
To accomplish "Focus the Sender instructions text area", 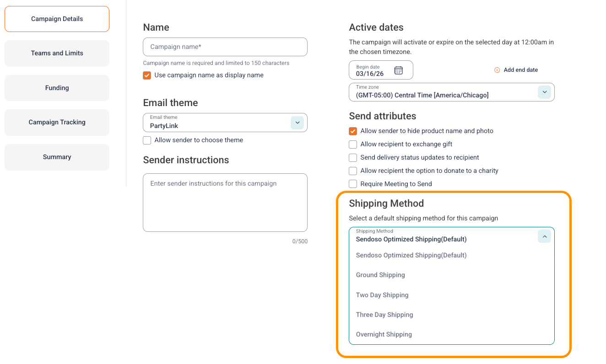I will point(225,203).
